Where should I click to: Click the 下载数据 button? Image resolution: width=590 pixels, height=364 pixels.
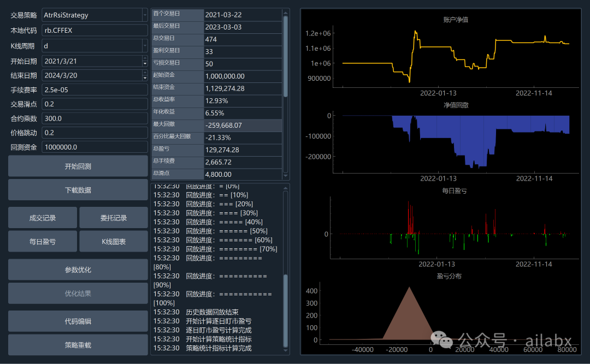78,190
